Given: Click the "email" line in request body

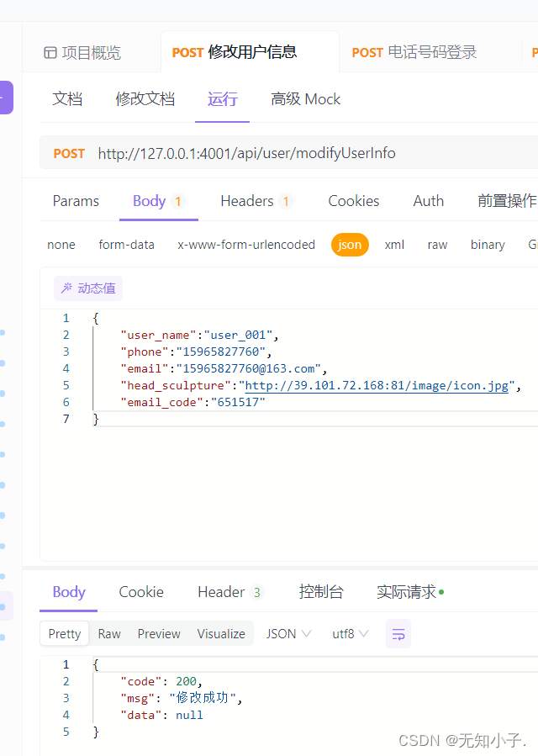Looking at the screenshot, I should point(224,368).
